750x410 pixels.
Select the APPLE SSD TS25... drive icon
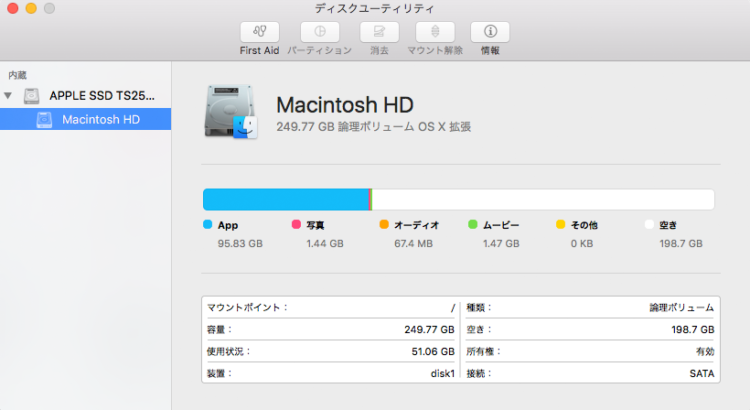[32, 96]
